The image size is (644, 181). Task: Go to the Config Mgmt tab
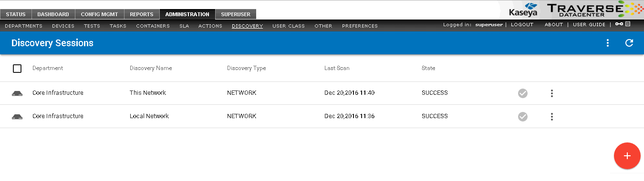(x=100, y=14)
